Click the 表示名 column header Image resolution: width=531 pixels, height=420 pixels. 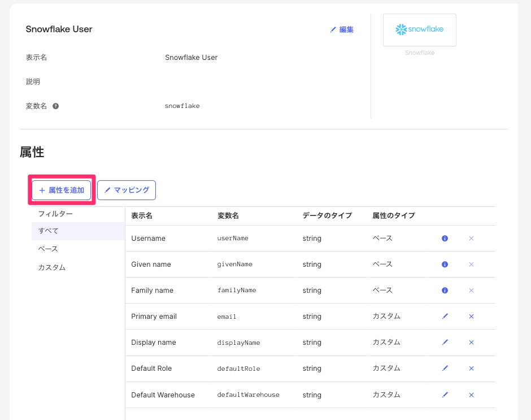pyautogui.click(x=142, y=215)
